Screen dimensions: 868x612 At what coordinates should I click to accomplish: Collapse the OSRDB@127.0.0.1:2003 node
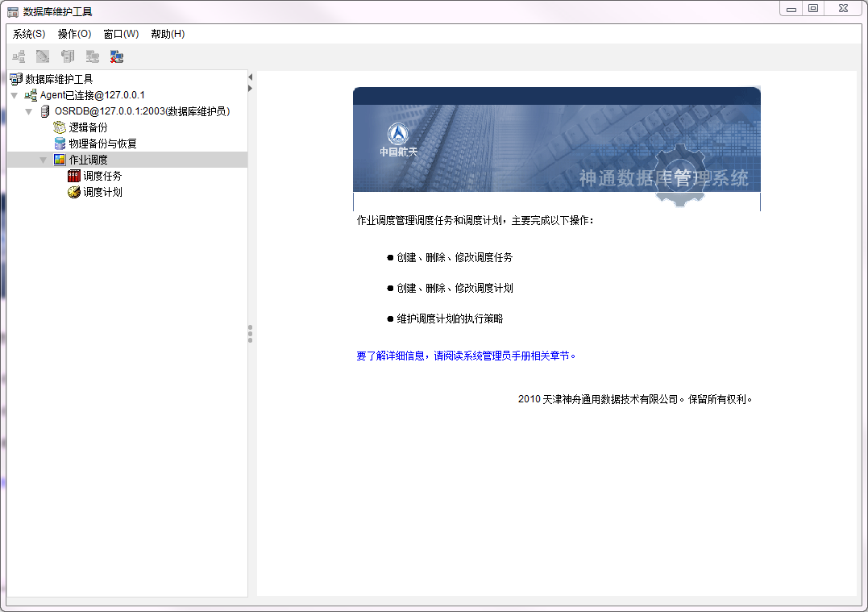point(29,111)
